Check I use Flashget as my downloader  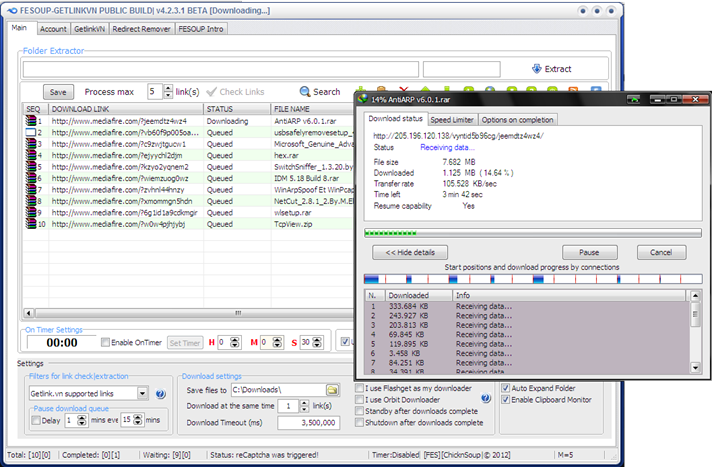[x=360, y=388]
